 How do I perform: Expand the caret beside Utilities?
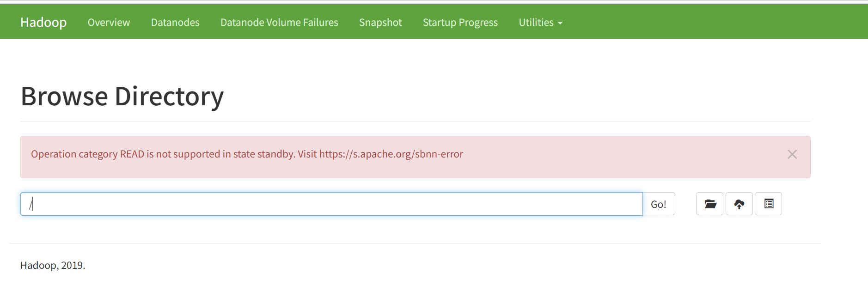click(x=559, y=23)
